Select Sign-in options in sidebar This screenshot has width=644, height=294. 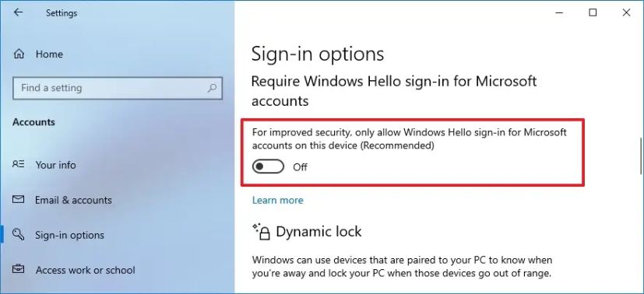coord(69,236)
